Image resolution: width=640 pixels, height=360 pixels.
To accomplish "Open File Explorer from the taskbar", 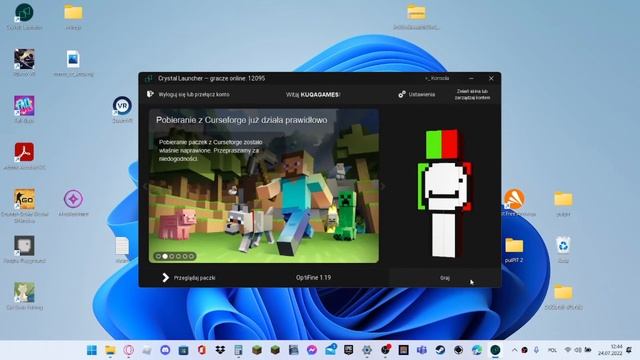I will tap(110, 350).
